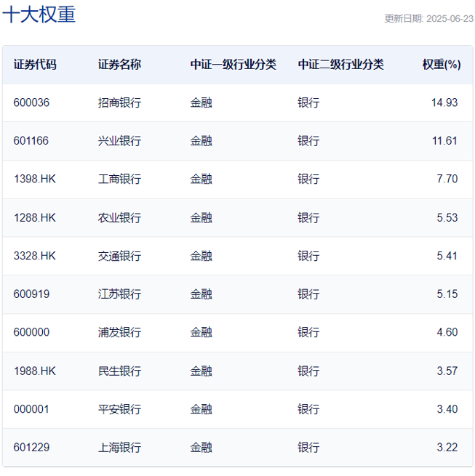Select security code 600000

[x=31, y=332]
